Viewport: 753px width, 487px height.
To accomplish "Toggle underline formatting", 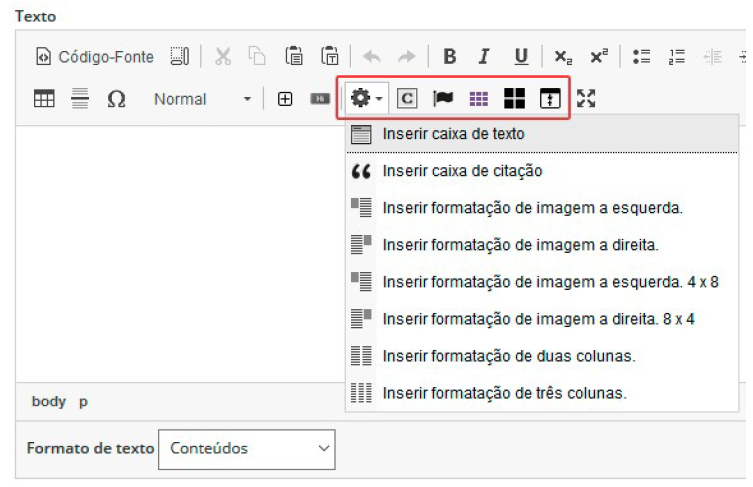I will click(521, 57).
